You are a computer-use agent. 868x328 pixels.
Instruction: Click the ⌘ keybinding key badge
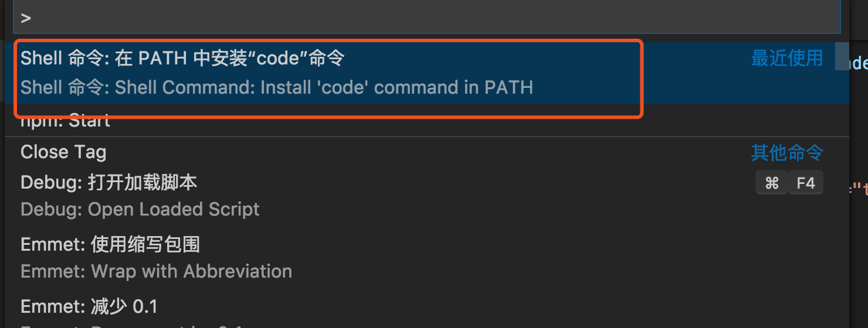coord(772,183)
